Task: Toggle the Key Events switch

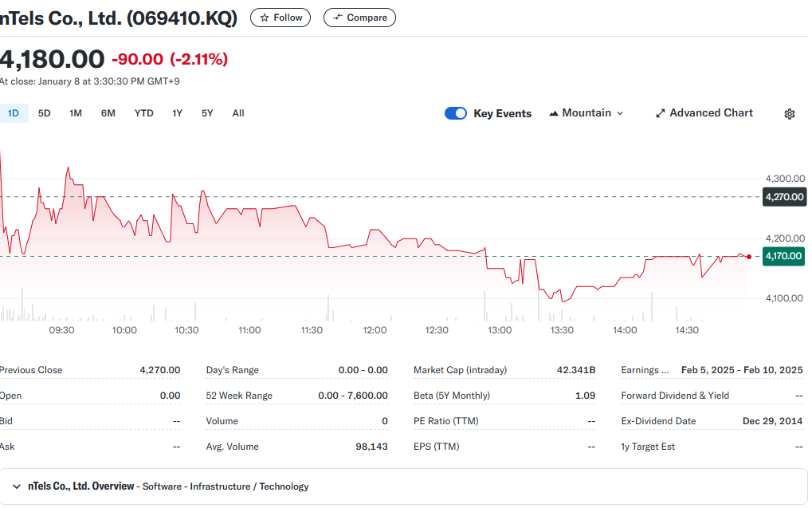Action: tap(456, 113)
